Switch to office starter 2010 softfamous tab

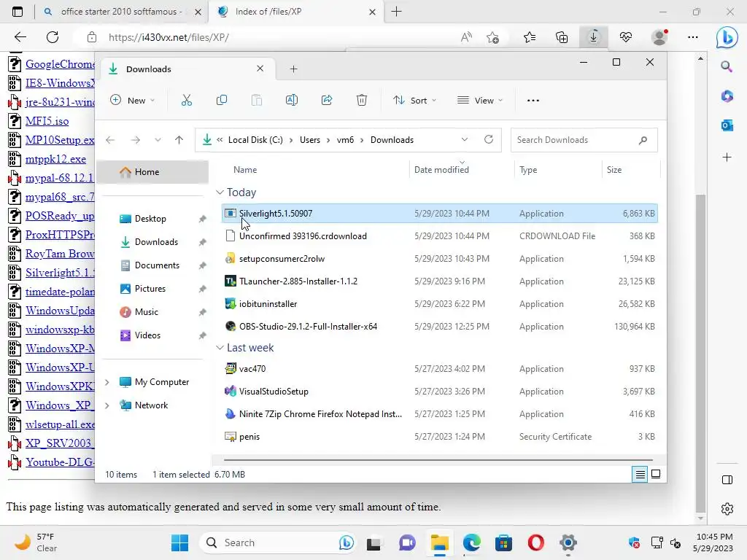[121, 12]
